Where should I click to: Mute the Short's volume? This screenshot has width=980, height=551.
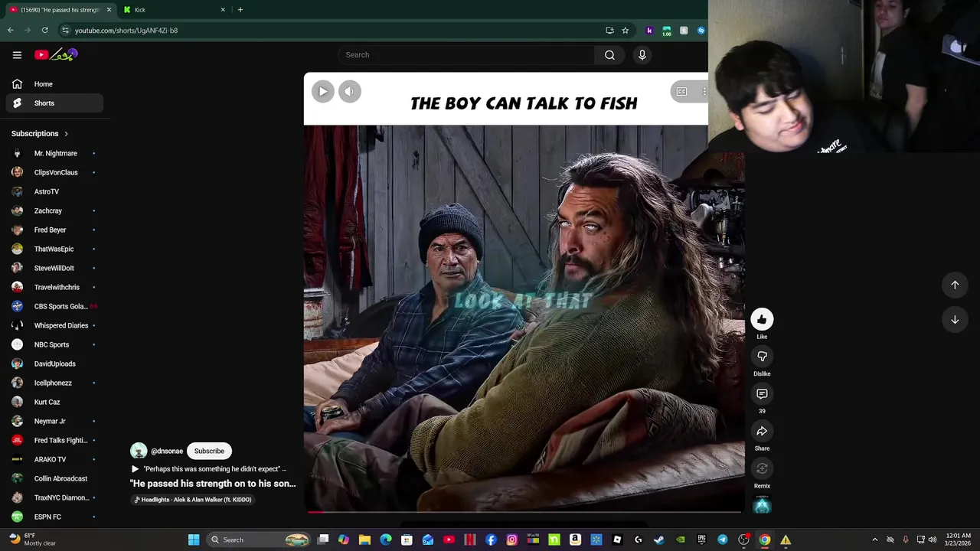349,92
